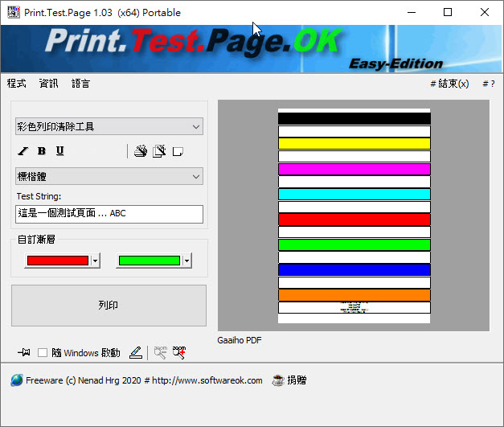Click the globe icon in footer

(16, 380)
